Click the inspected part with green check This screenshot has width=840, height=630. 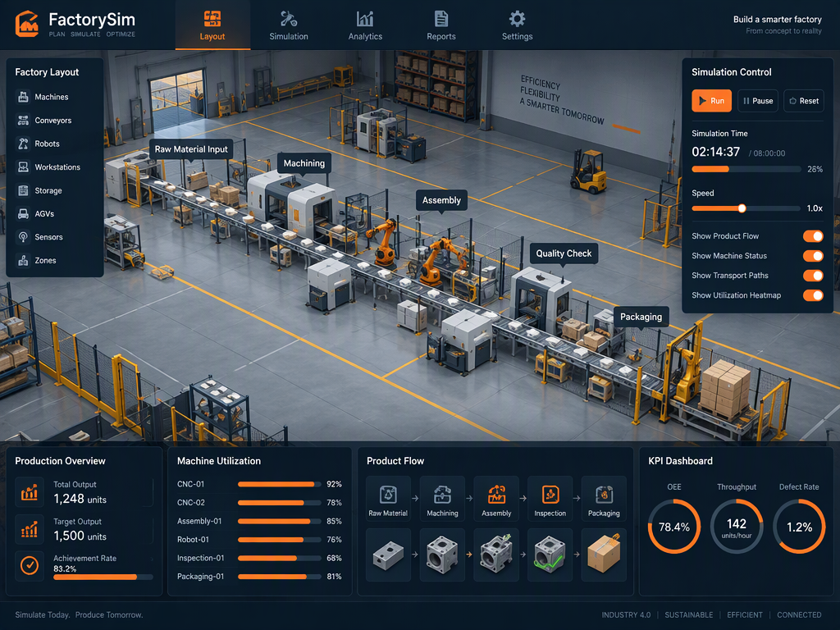coord(550,555)
